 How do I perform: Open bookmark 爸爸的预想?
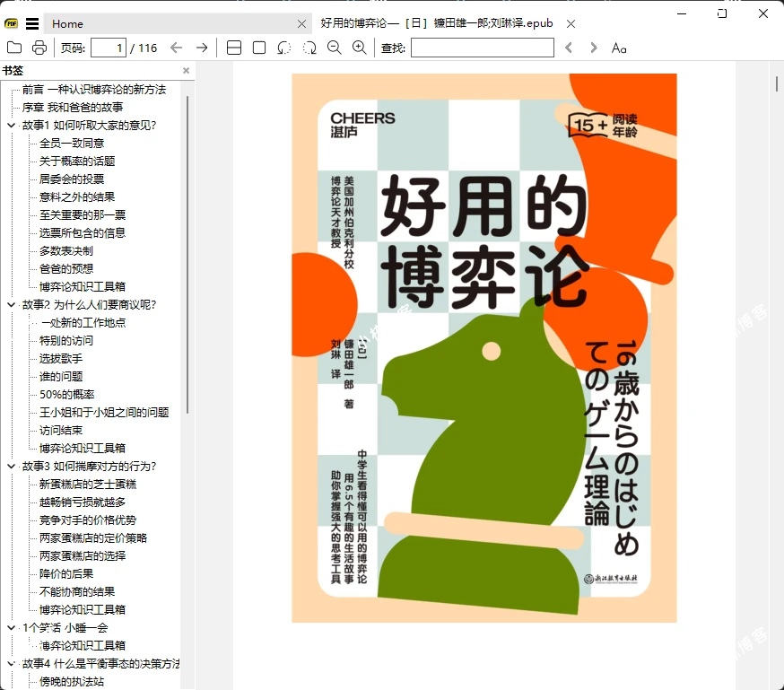pos(66,269)
